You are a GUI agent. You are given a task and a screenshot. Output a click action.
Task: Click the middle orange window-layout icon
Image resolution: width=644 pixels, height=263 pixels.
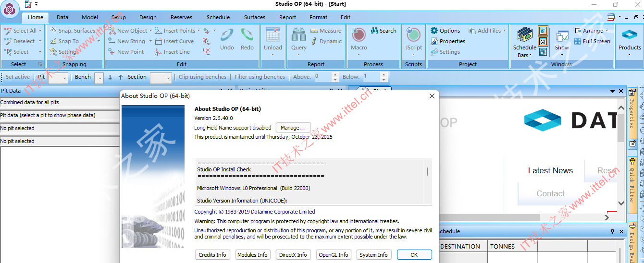pos(543,41)
